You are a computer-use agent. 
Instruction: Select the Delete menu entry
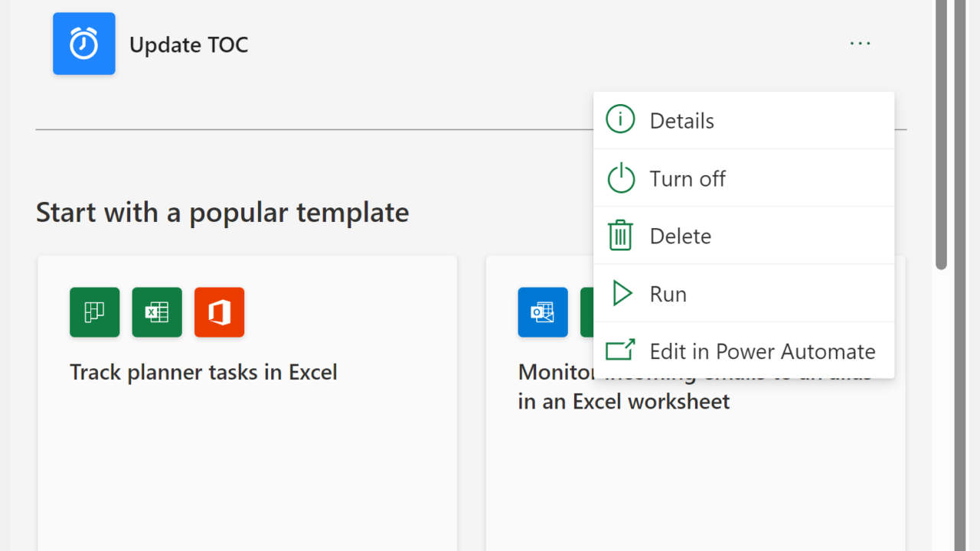click(680, 236)
